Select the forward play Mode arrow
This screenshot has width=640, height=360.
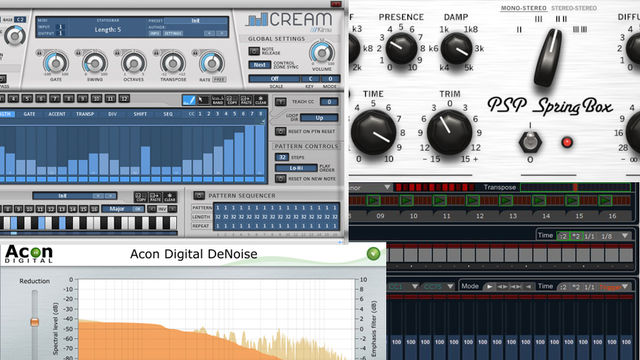click(489, 287)
